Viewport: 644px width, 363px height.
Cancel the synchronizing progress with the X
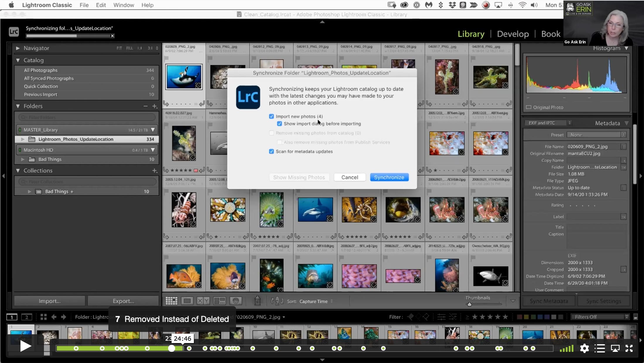click(112, 36)
